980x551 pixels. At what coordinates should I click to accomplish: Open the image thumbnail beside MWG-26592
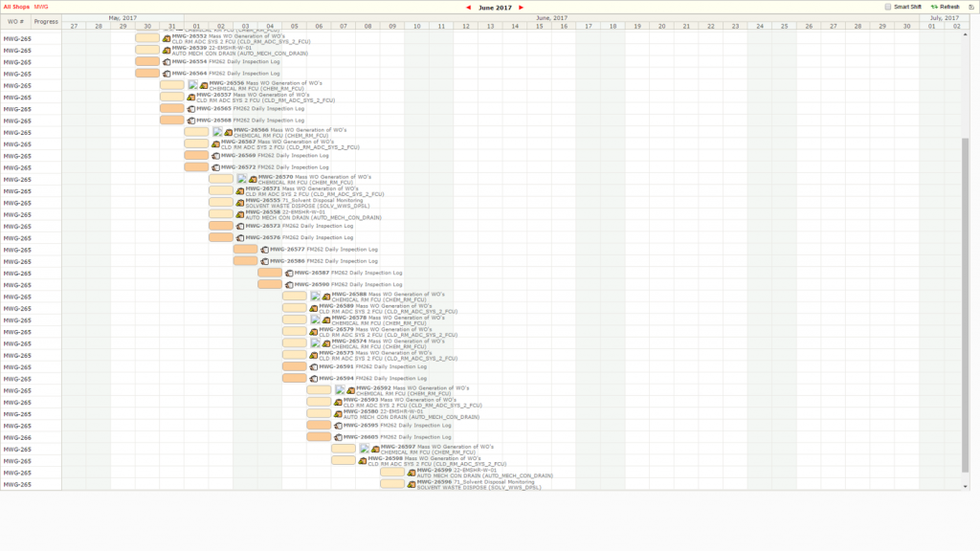340,390
